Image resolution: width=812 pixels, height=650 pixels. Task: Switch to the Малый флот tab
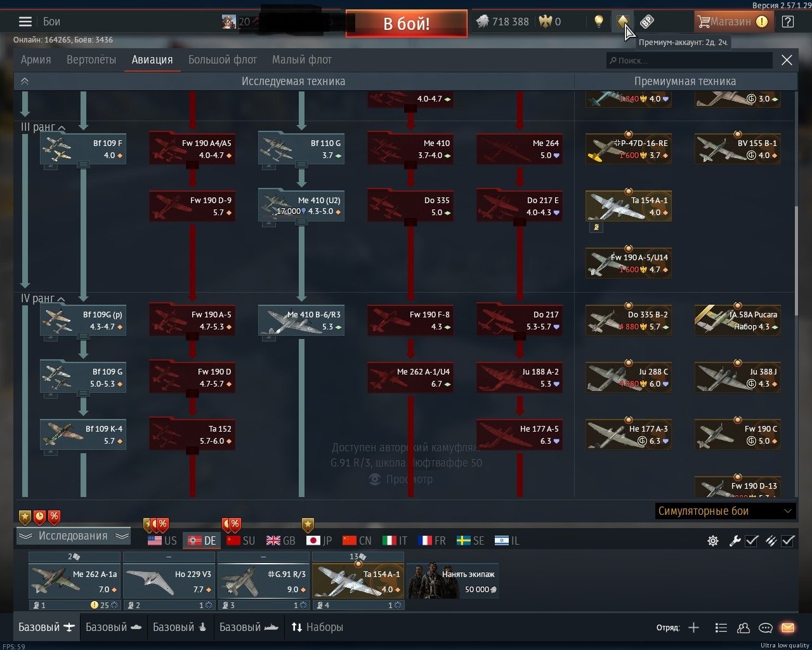tap(302, 60)
